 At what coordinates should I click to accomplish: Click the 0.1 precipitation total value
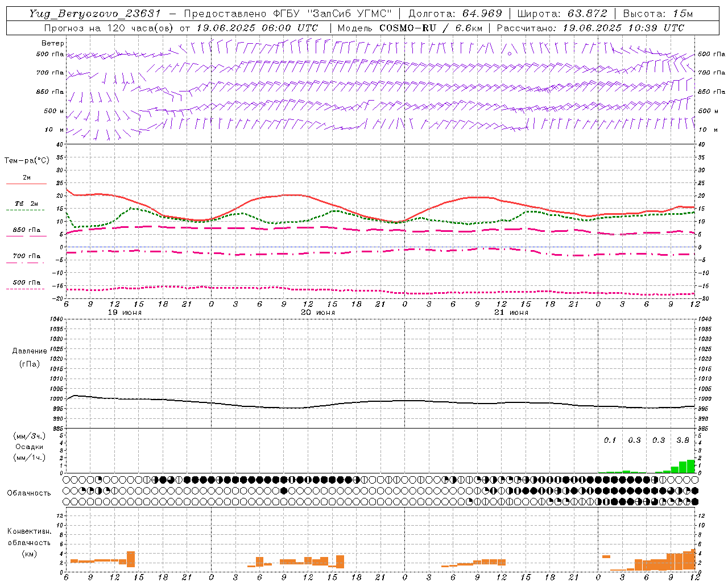(x=610, y=440)
